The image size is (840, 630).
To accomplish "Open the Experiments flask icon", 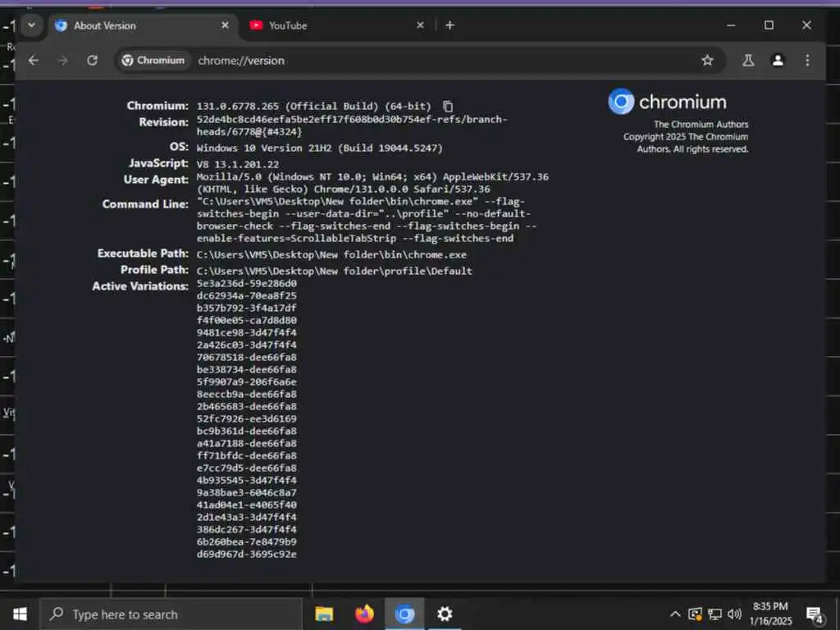I will click(748, 61).
